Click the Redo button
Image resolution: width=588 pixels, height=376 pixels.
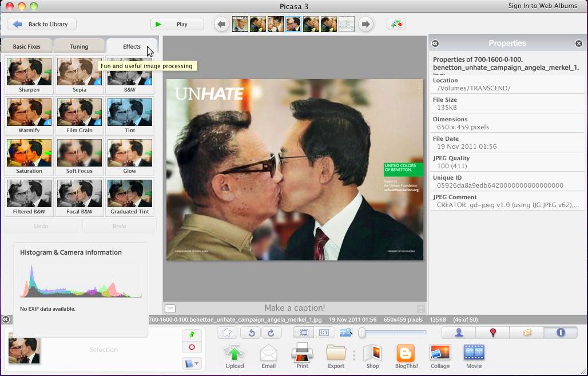click(119, 226)
